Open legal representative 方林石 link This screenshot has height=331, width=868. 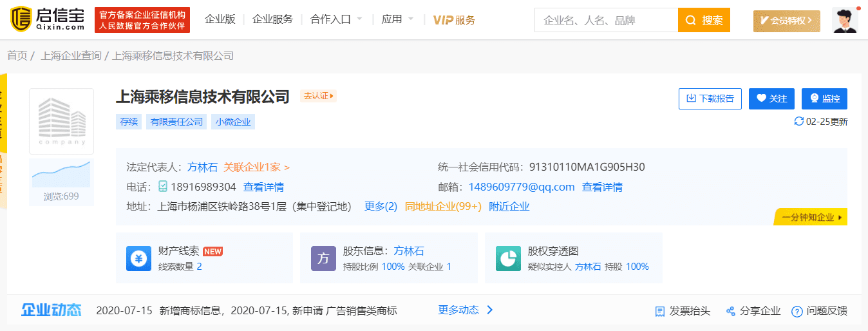[x=203, y=167]
